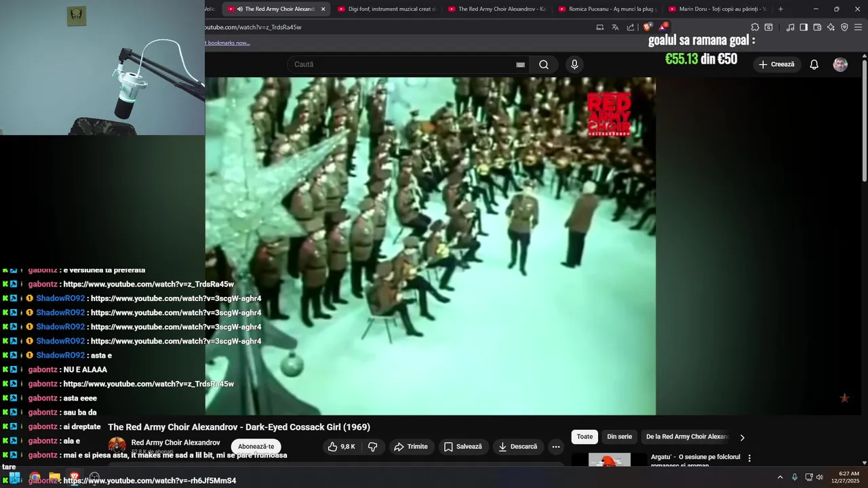Open the browser hamburger menu
Screen dimensions: 868x488
pos(859,27)
